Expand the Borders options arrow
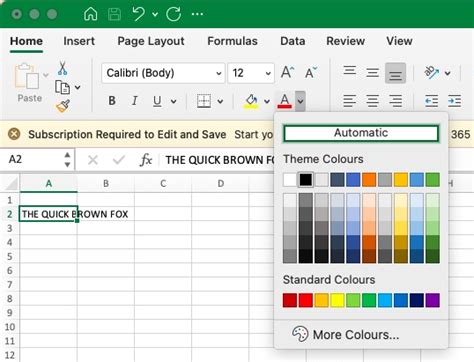The image size is (474, 362). [x=220, y=101]
